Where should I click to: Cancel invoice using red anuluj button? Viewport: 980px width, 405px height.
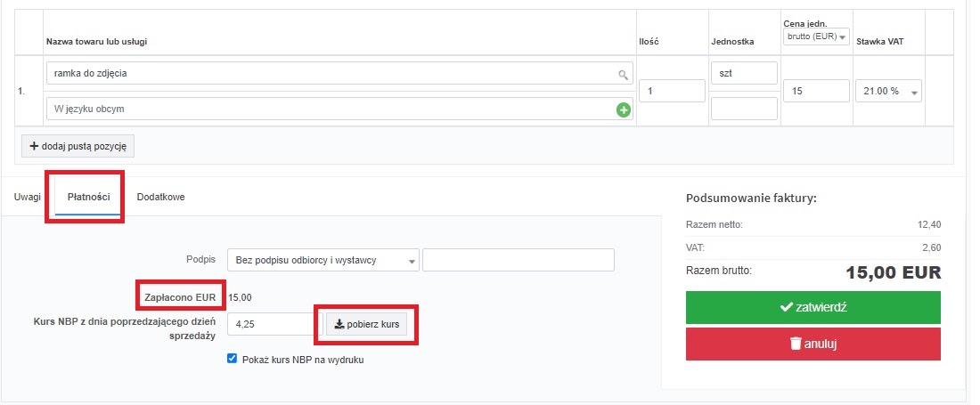click(x=813, y=344)
